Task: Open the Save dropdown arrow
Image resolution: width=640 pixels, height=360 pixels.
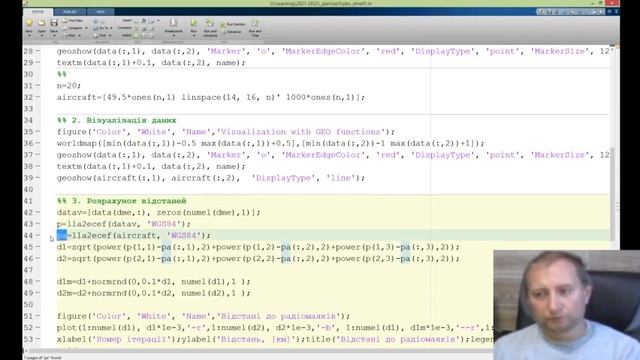Action: (54, 36)
